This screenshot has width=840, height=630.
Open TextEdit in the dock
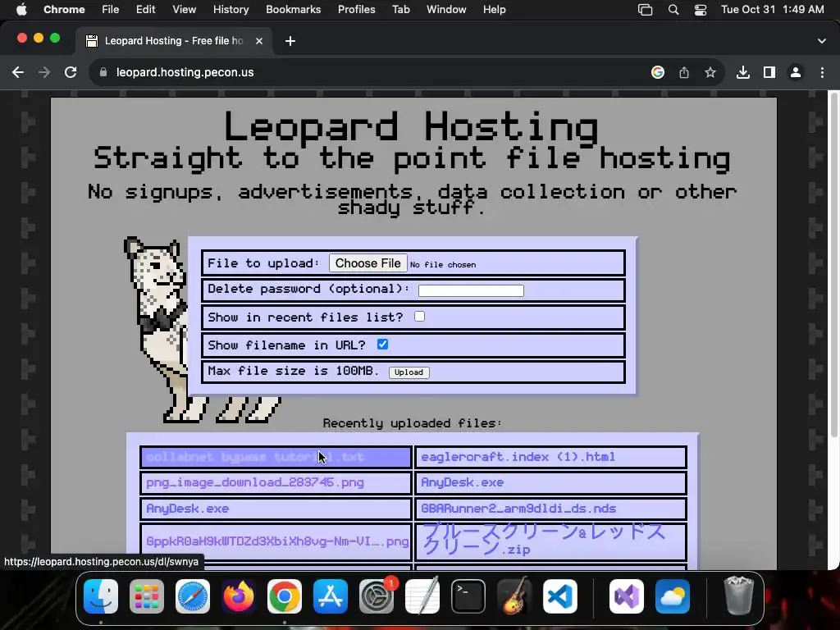pyautogui.click(x=422, y=596)
